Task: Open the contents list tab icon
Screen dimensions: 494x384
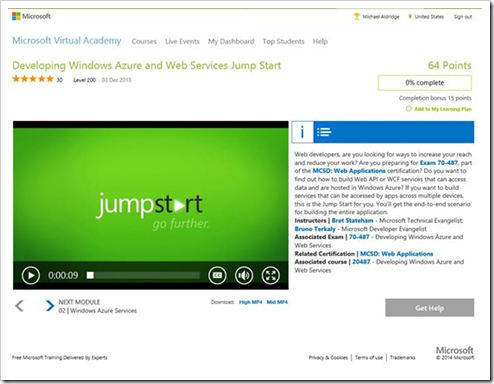Action: pyautogui.click(x=324, y=132)
